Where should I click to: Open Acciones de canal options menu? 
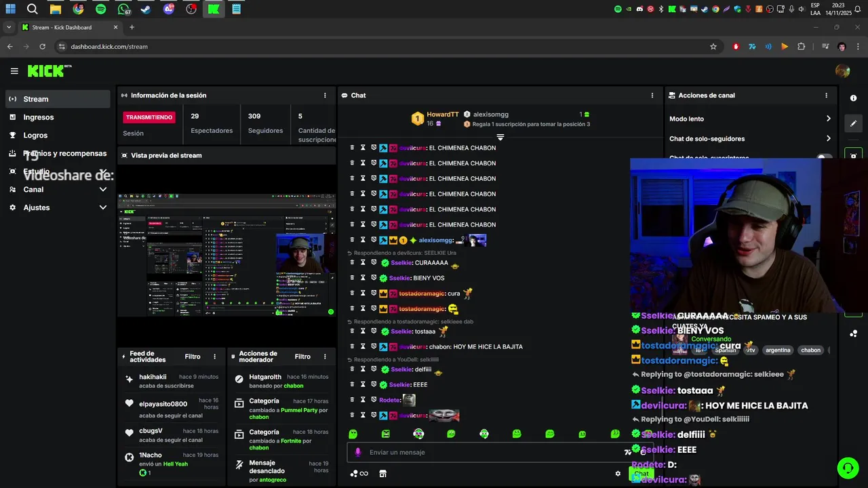[x=826, y=96]
